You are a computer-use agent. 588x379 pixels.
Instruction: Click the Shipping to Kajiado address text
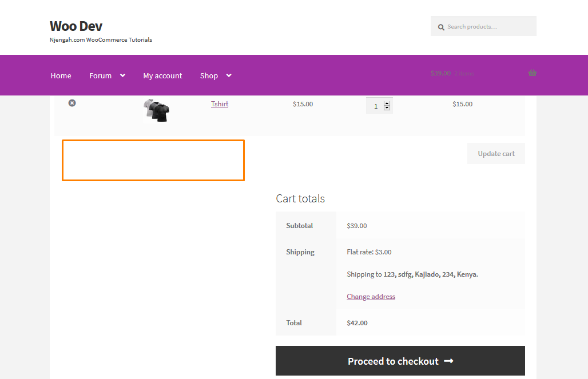pos(412,274)
